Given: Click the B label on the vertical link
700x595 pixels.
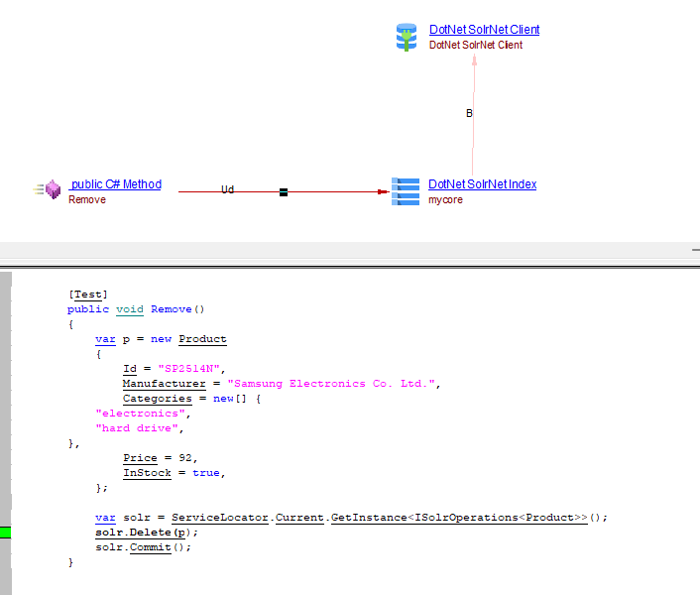Looking at the screenshot, I should point(469,113).
